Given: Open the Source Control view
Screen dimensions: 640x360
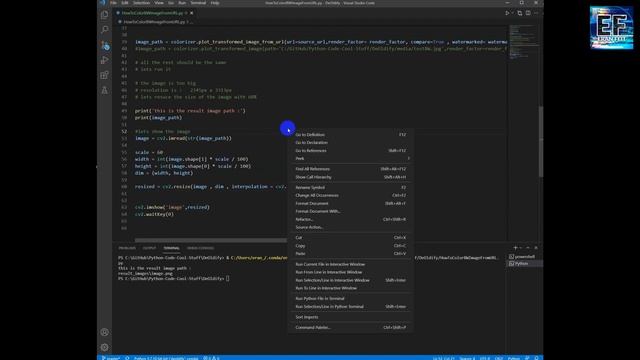Looking at the screenshot, I should click(104, 45).
